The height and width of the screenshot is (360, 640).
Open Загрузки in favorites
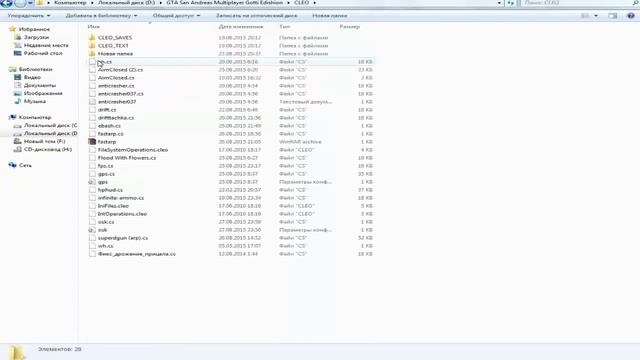coord(36,37)
